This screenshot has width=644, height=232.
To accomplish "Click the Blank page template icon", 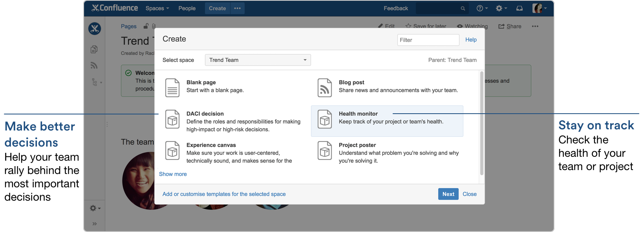I will [172, 87].
